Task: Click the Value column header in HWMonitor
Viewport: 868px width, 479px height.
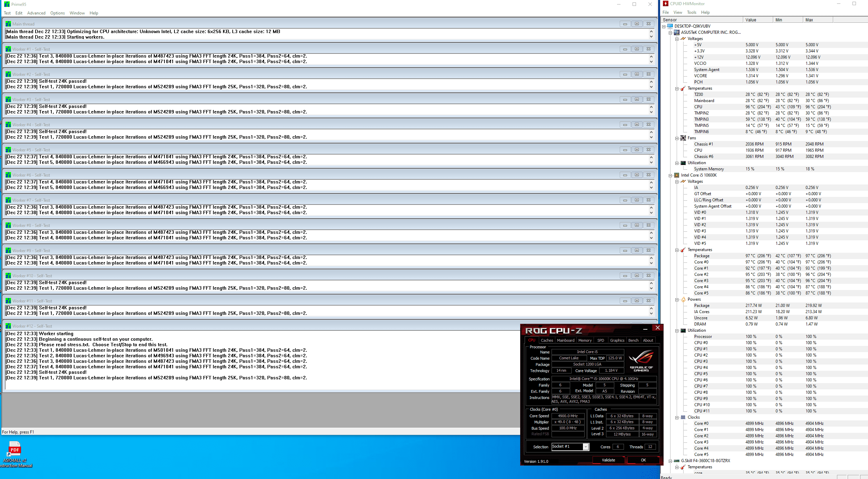Action: 758,20
